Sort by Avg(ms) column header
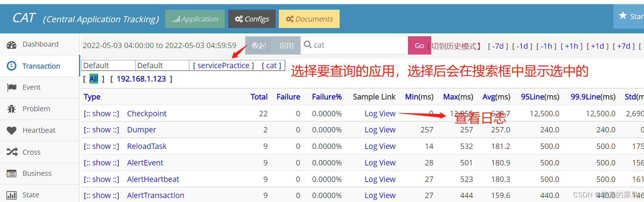The height and width of the screenshot is (202, 644). pyautogui.click(x=496, y=97)
